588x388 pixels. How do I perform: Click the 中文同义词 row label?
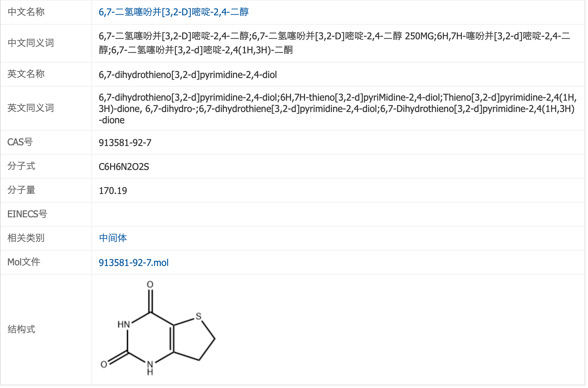(31, 43)
